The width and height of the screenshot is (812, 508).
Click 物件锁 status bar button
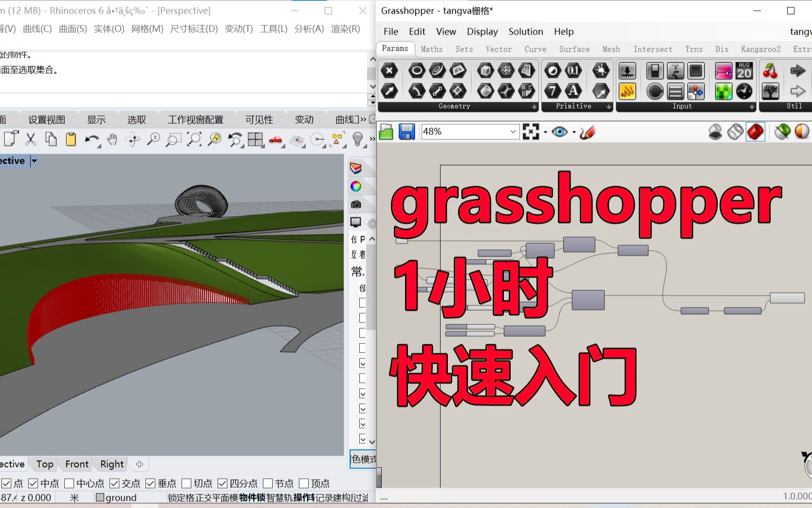[x=252, y=498]
